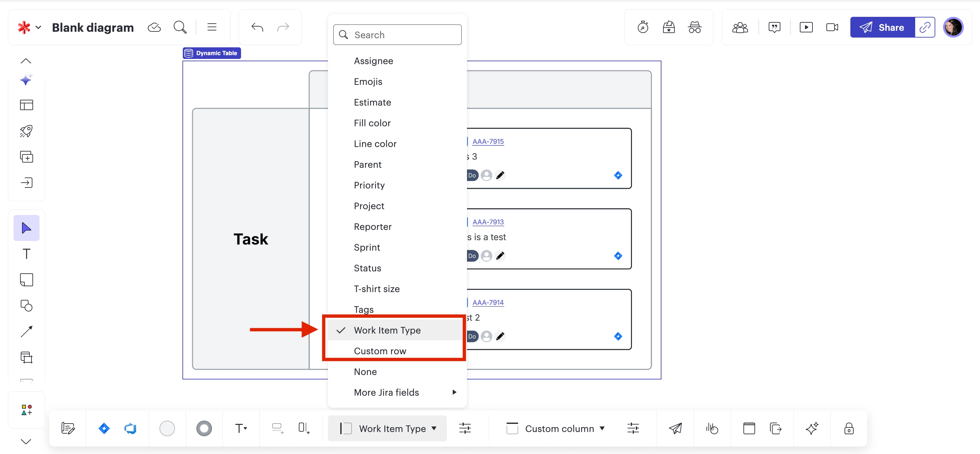The height and width of the screenshot is (454, 980).
Task: Open the fill color circle swatch
Action: (x=167, y=428)
